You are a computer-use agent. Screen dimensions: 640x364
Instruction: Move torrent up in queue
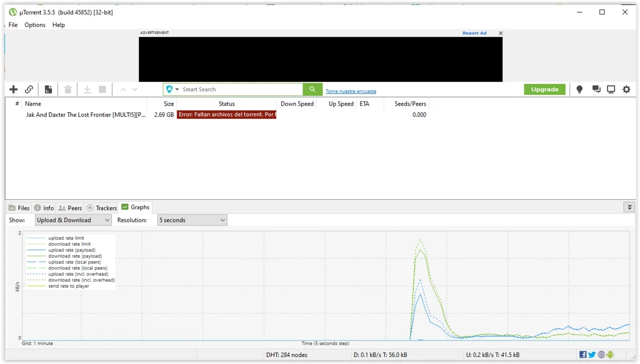(x=123, y=90)
